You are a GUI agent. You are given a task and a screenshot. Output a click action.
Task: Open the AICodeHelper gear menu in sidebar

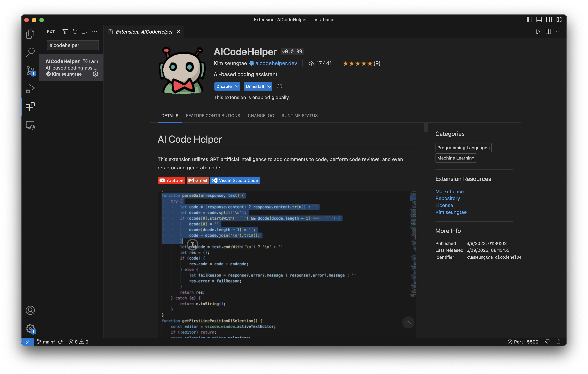tap(95, 74)
